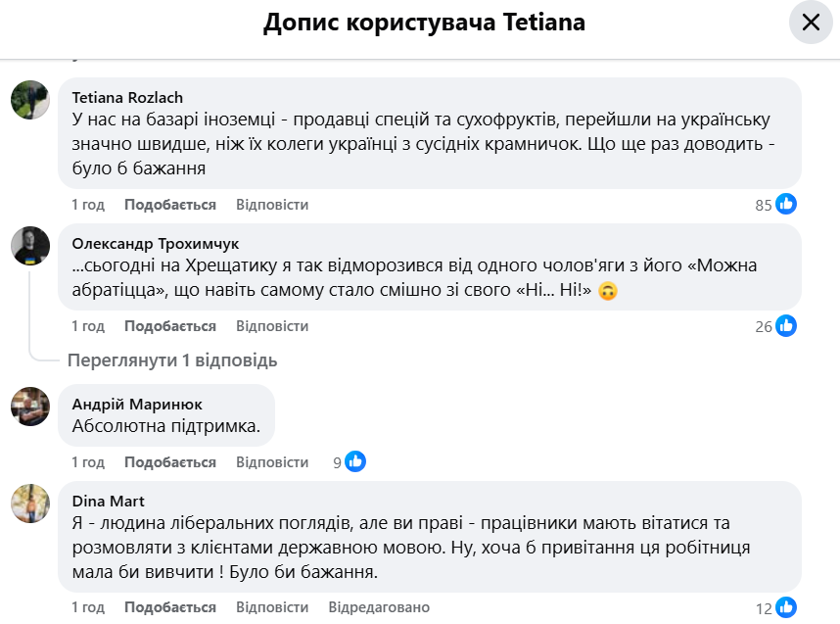The image size is (840, 624).
Task: Open Андрій Маринюк's profile avatar
Action: point(30,406)
